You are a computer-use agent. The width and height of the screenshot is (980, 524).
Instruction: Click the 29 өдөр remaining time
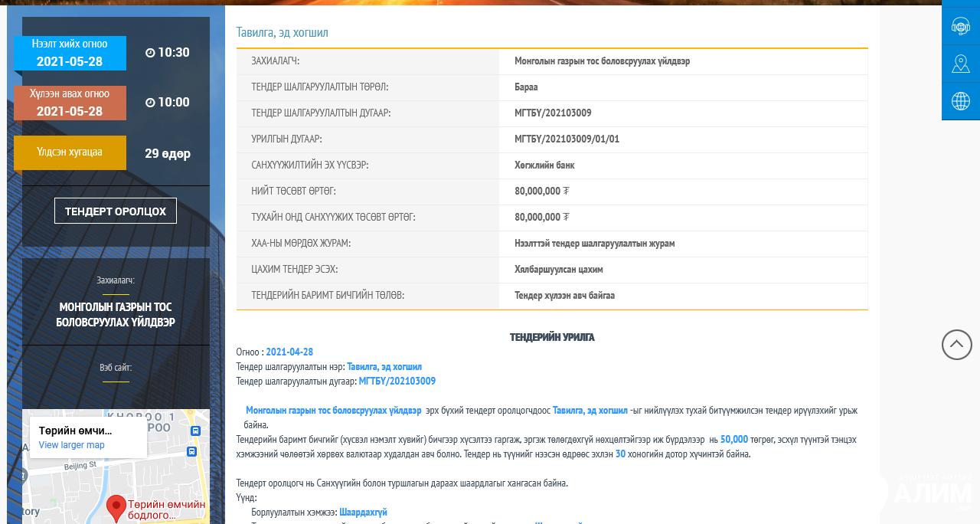point(168,153)
